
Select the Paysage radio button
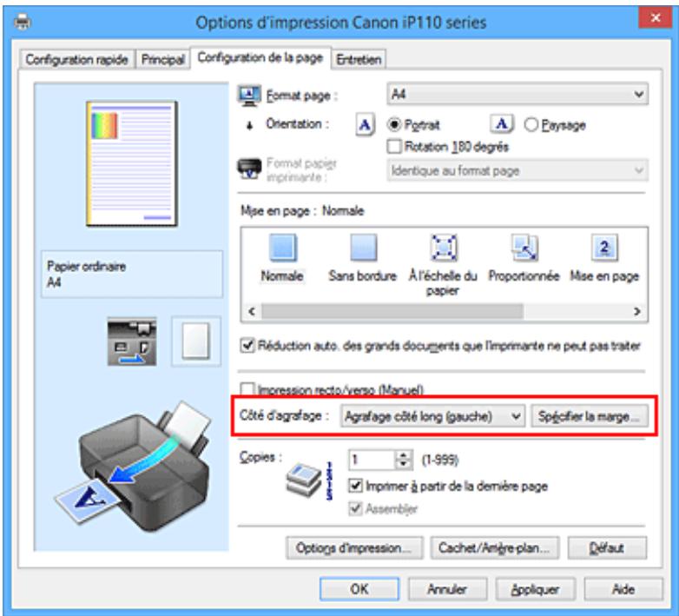pos(531,125)
